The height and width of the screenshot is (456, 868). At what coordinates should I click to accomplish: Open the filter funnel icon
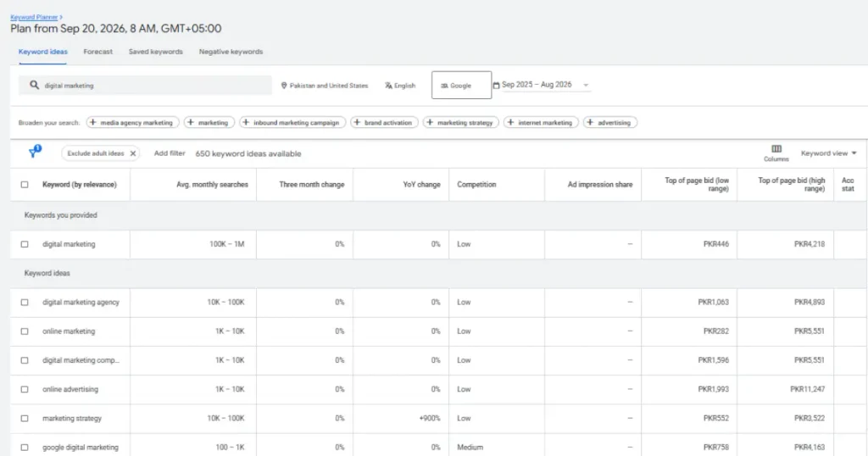(34, 152)
